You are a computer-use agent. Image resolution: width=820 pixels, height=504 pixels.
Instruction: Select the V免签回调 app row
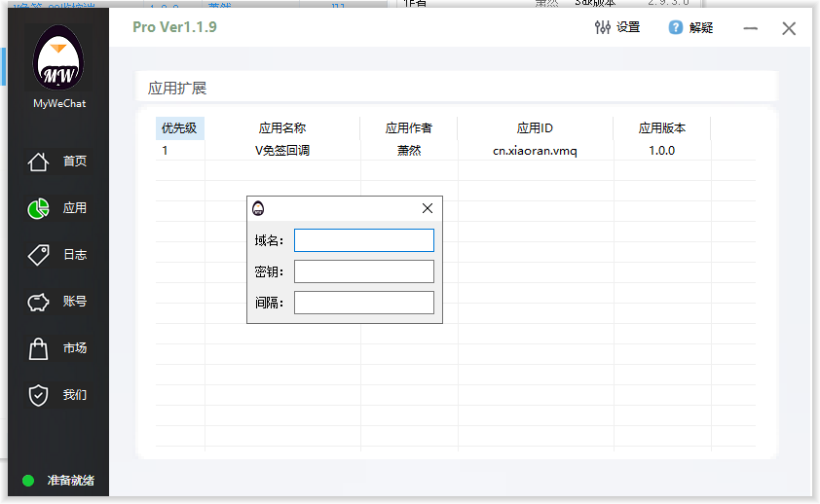click(282, 151)
